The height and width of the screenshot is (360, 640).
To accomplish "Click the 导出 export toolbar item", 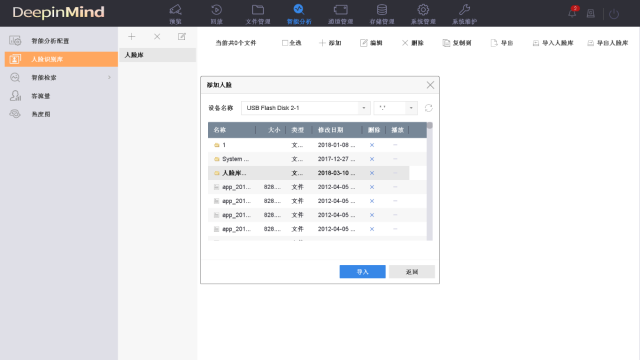I will (x=502, y=43).
